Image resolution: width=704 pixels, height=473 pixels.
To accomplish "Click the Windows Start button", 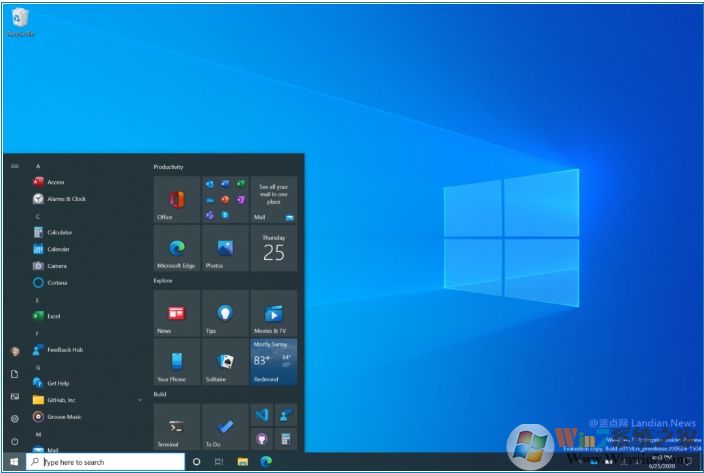I will coord(14,462).
